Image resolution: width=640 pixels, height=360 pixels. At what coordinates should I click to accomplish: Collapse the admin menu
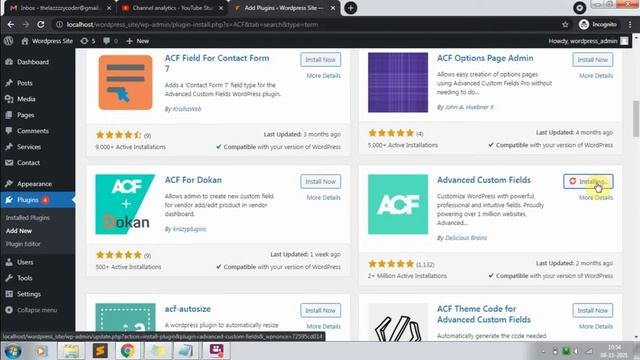(37, 310)
